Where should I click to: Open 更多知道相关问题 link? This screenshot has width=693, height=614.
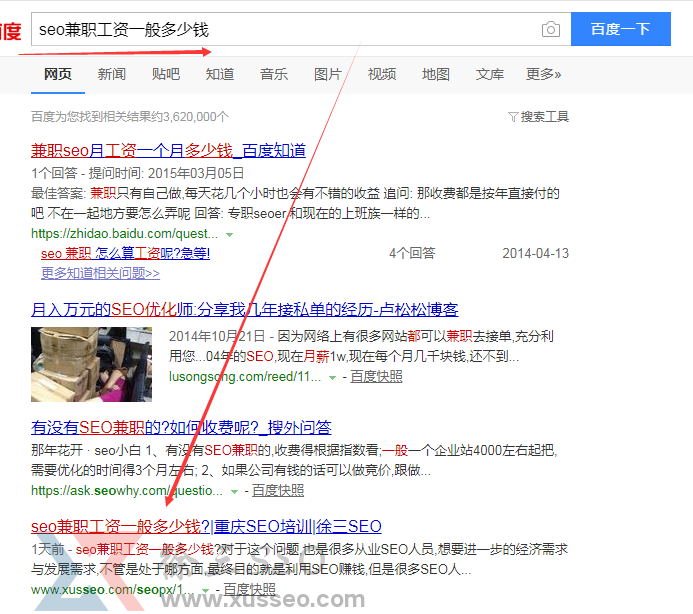[100, 272]
